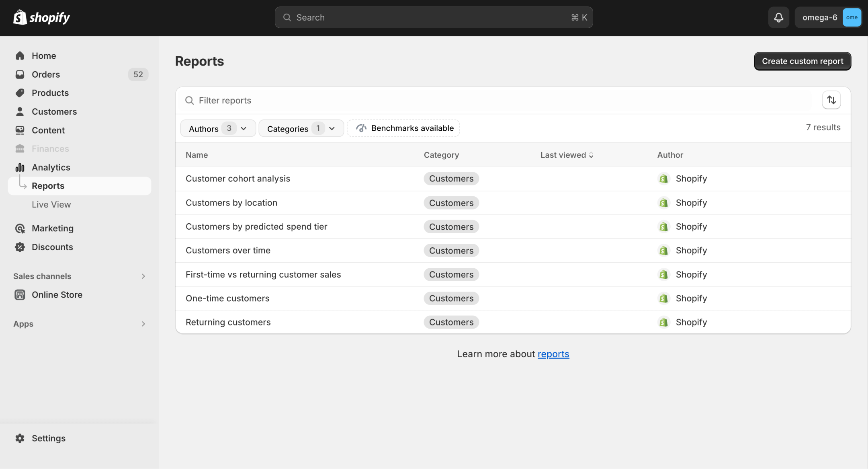Open Online Store sales channel

[x=57, y=295]
